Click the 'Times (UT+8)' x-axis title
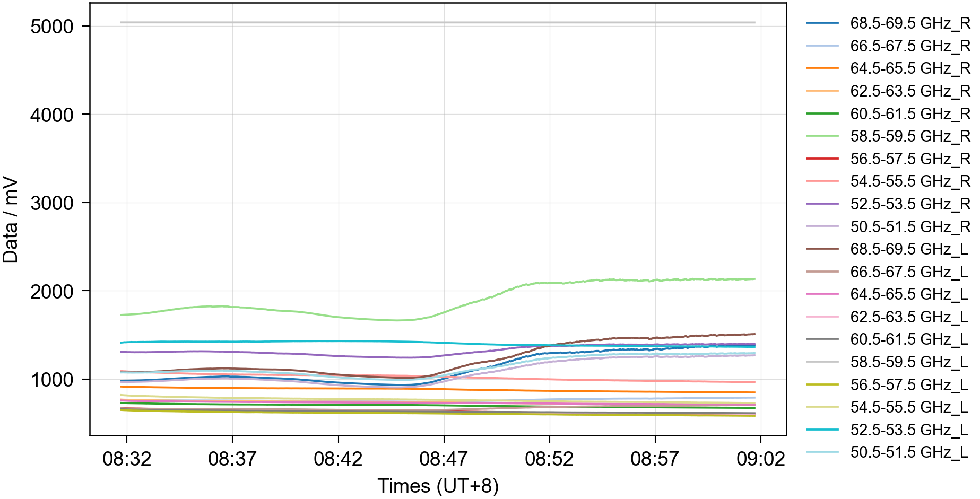Screen dimensions: 980x499 pos(438,486)
